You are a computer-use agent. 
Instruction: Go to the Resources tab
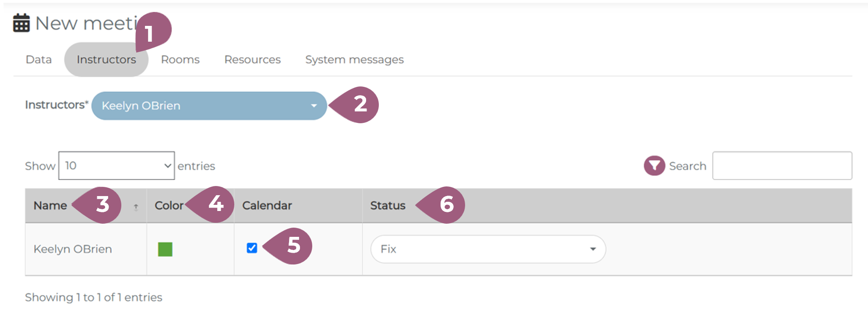(252, 60)
